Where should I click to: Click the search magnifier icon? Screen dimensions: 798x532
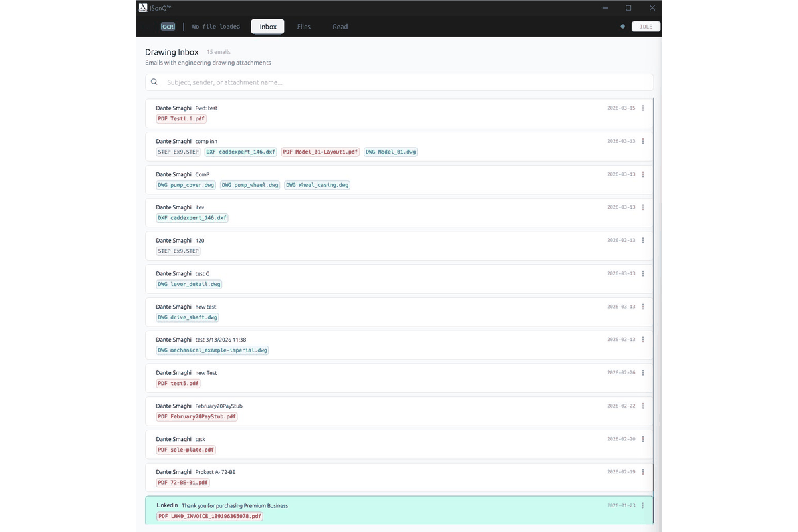[x=154, y=82]
